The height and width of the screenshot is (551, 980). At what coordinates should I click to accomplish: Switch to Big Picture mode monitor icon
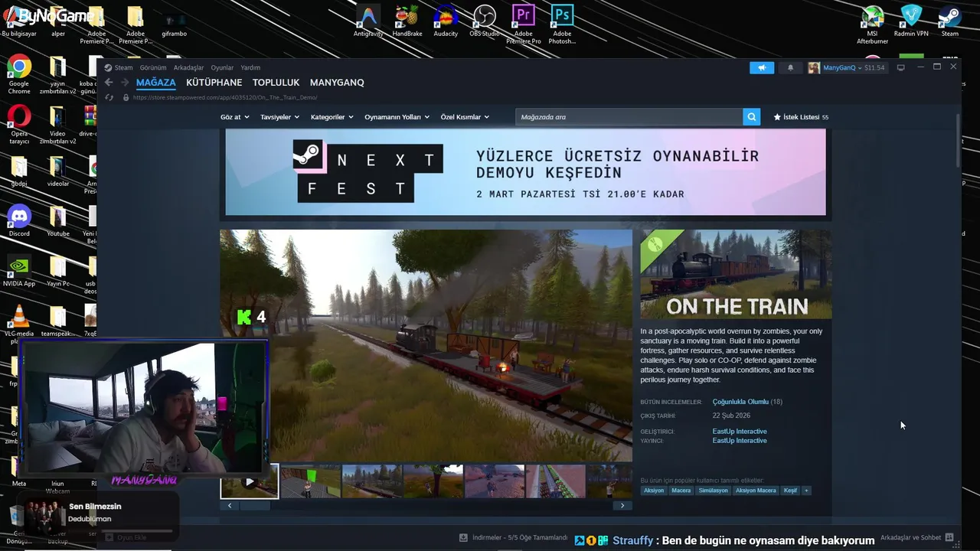click(900, 67)
